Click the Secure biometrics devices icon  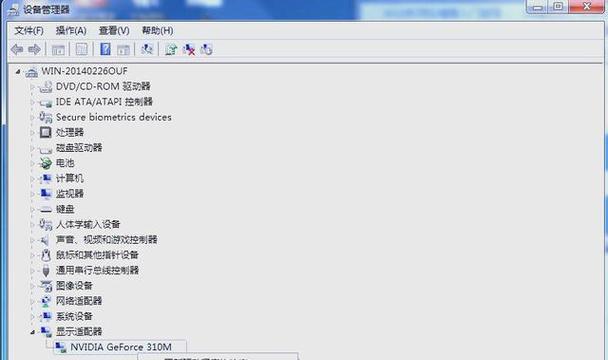coord(46,117)
